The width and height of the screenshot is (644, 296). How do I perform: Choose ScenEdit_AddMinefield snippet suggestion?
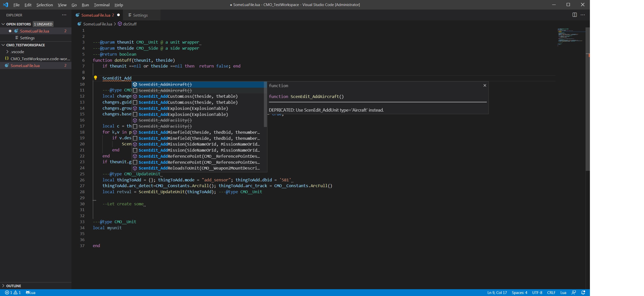click(x=198, y=138)
